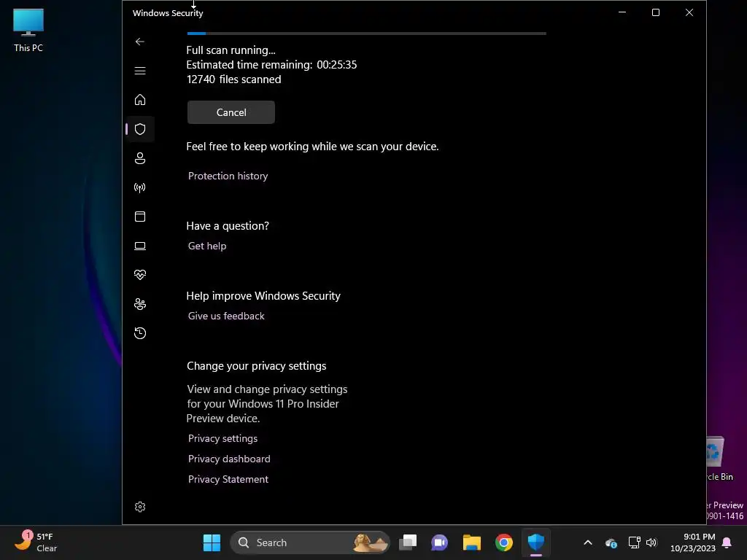Viewport: 747px width, 560px height.
Task: Click 'Full scan running...' text
Action: tap(231, 50)
